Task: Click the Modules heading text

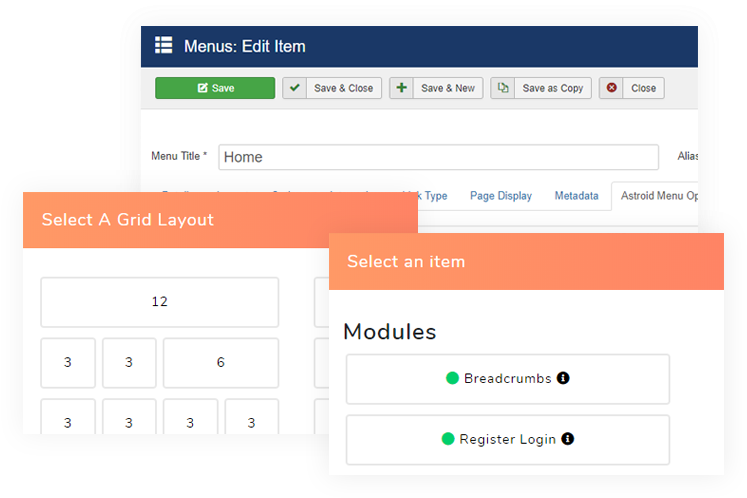Action: click(x=389, y=332)
